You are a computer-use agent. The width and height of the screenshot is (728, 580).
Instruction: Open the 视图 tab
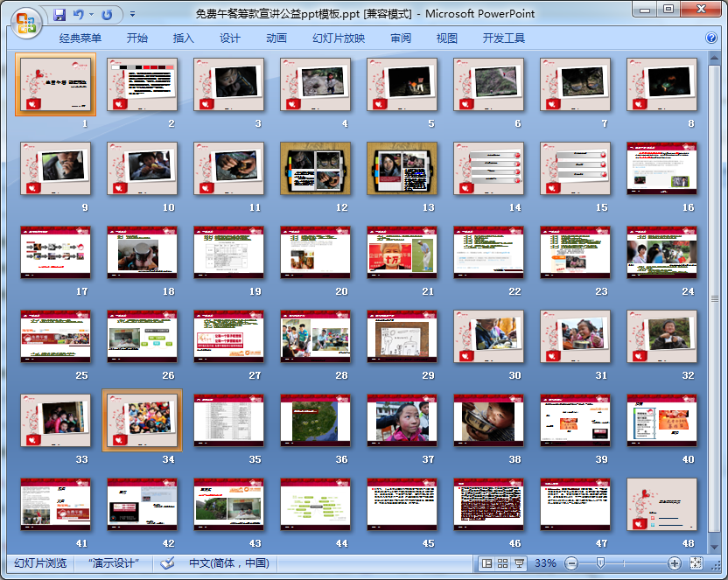click(x=446, y=38)
